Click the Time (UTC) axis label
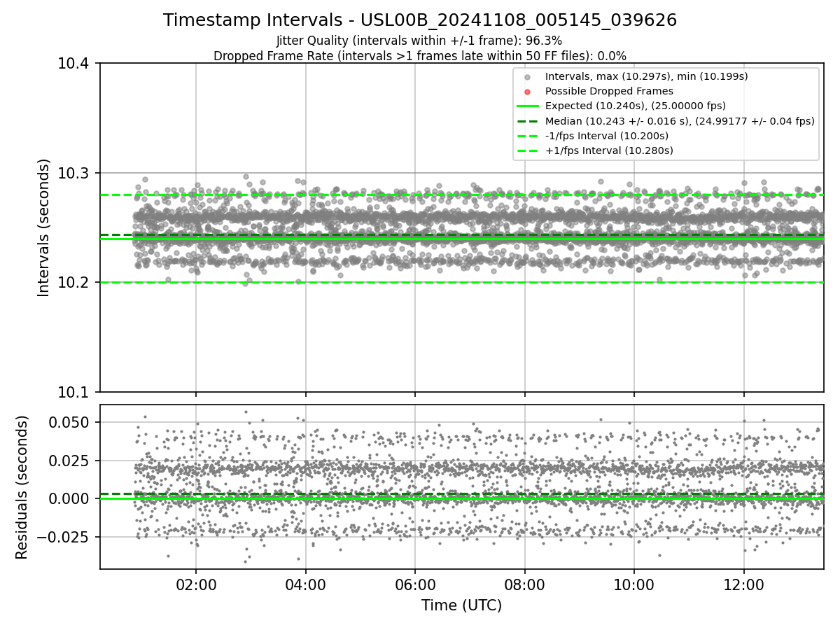 (x=461, y=605)
